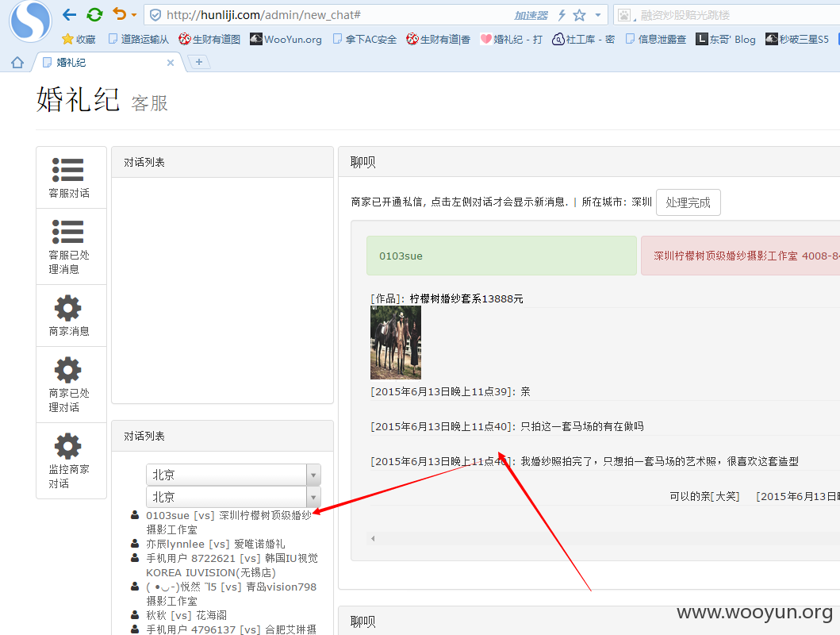Click the browser home icon
The height and width of the screenshot is (635, 840).
pyautogui.click(x=17, y=63)
